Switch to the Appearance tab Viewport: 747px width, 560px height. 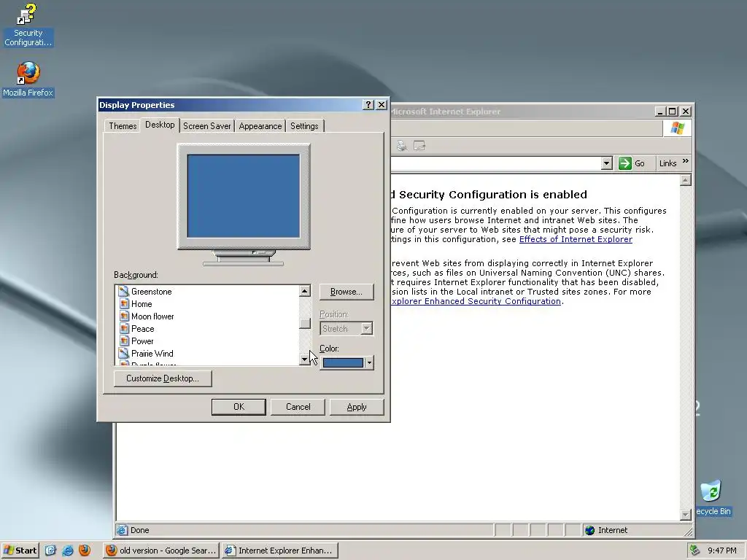(x=260, y=125)
